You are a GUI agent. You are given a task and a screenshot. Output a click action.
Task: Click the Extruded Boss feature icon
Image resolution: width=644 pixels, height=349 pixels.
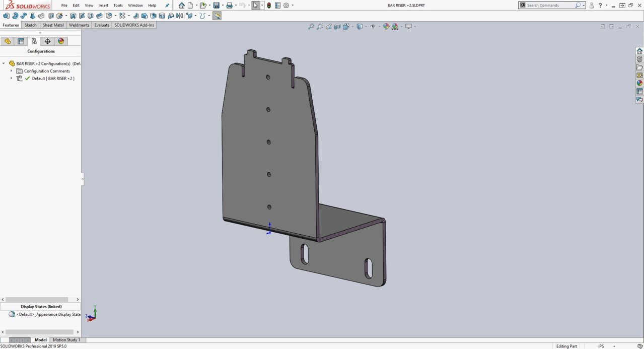[6, 16]
